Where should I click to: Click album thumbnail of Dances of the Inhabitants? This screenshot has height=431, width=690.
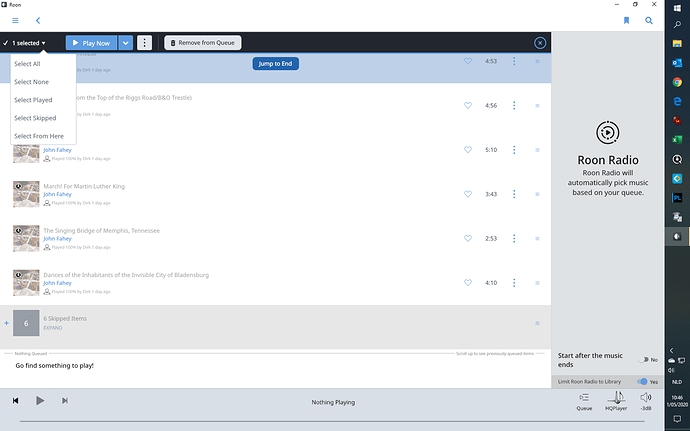click(x=26, y=283)
